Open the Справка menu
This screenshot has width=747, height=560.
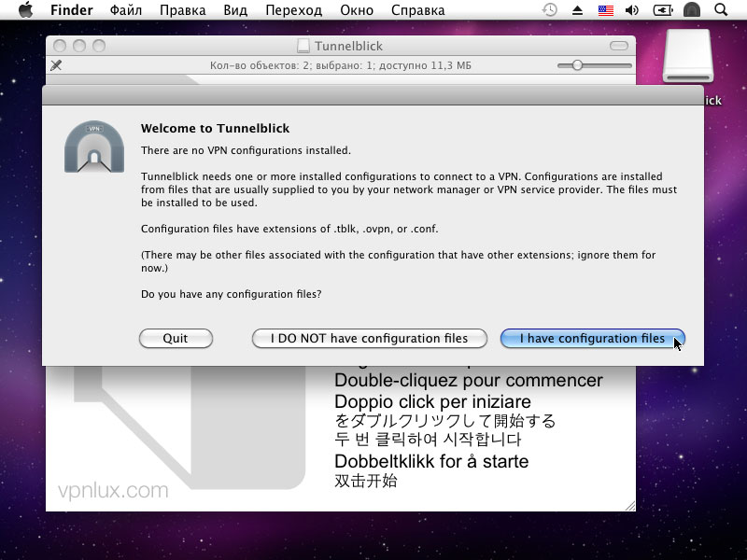pos(417,10)
